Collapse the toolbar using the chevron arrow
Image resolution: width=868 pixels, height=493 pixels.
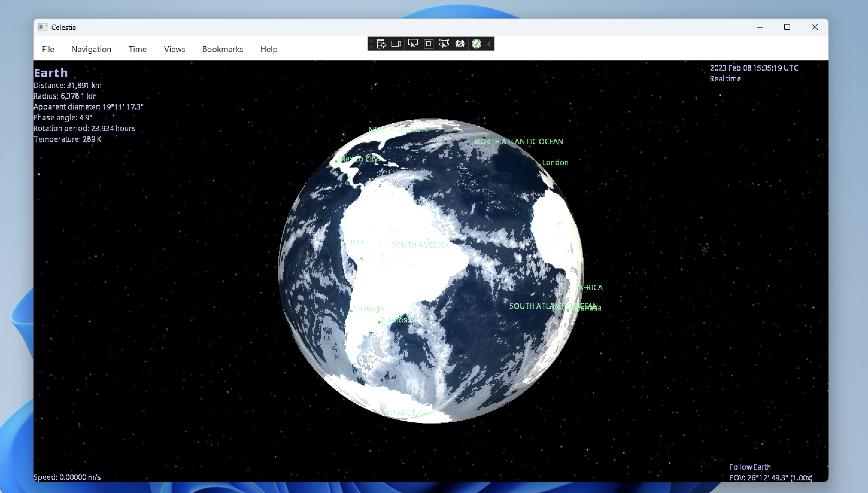click(x=488, y=44)
